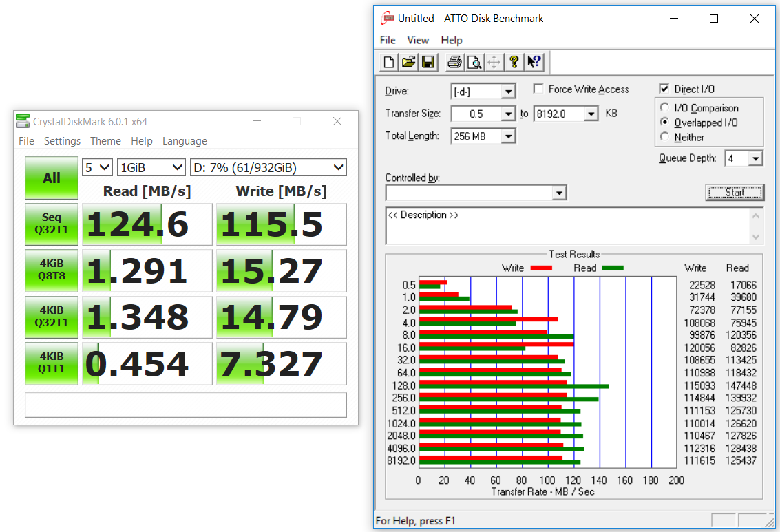This screenshot has width=780, height=532.
Task: Open the Queue Depth dropdown
Action: tap(756, 158)
